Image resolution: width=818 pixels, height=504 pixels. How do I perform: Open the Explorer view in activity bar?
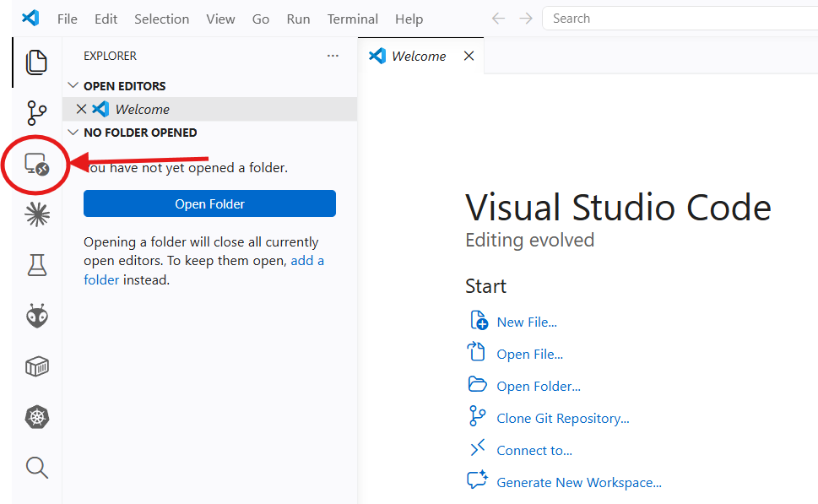coord(36,62)
